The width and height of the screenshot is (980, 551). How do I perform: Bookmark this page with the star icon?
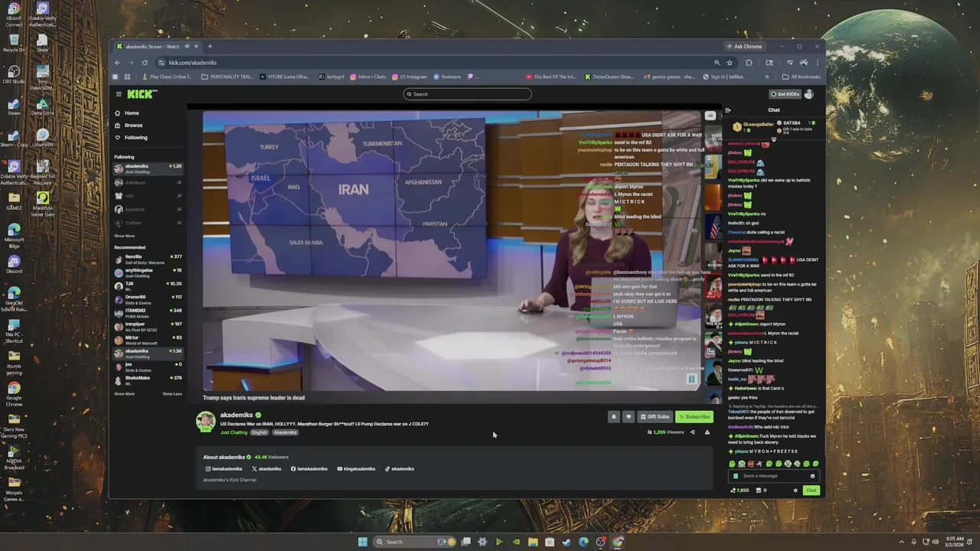(730, 63)
